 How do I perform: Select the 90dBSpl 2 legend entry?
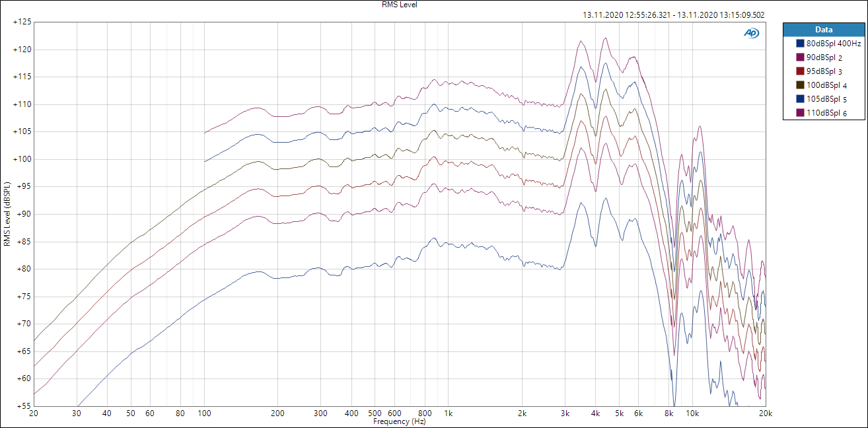[824, 57]
